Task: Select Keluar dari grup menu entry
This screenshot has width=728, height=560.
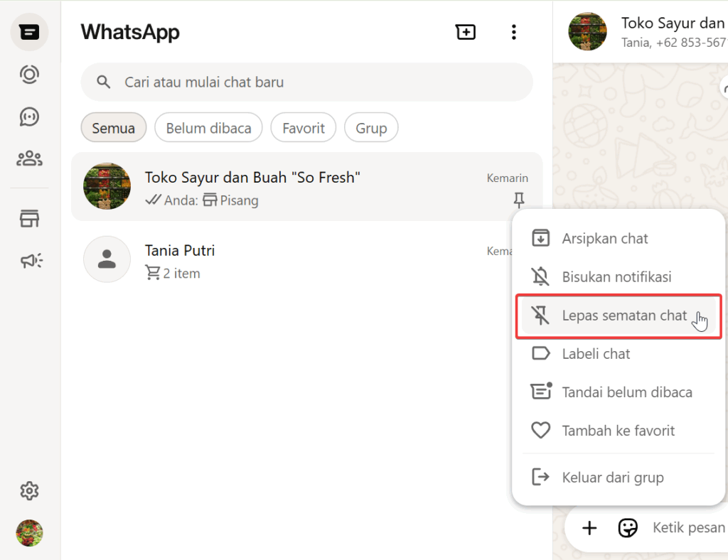Action: (612, 478)
